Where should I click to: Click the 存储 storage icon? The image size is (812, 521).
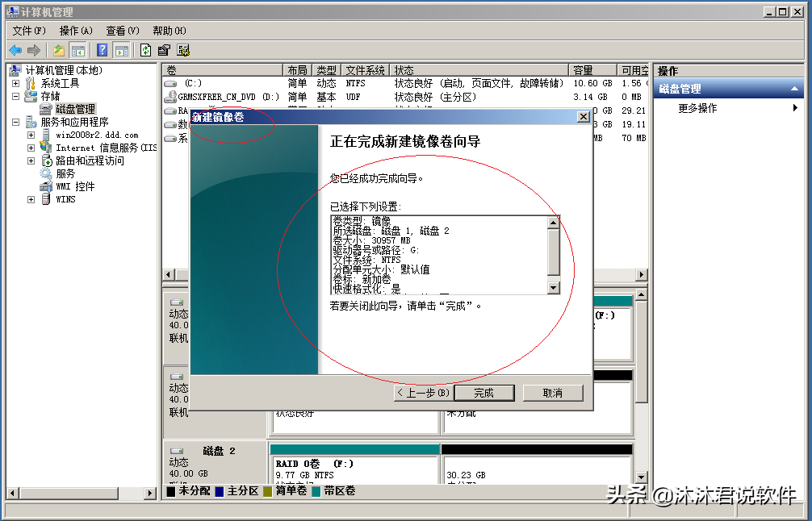(31, 96)
